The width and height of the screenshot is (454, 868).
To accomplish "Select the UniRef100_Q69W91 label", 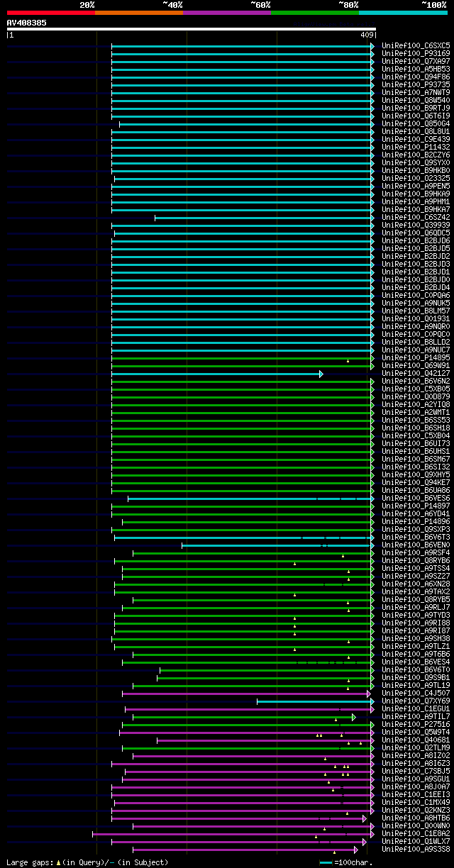I will click(416, 366).
